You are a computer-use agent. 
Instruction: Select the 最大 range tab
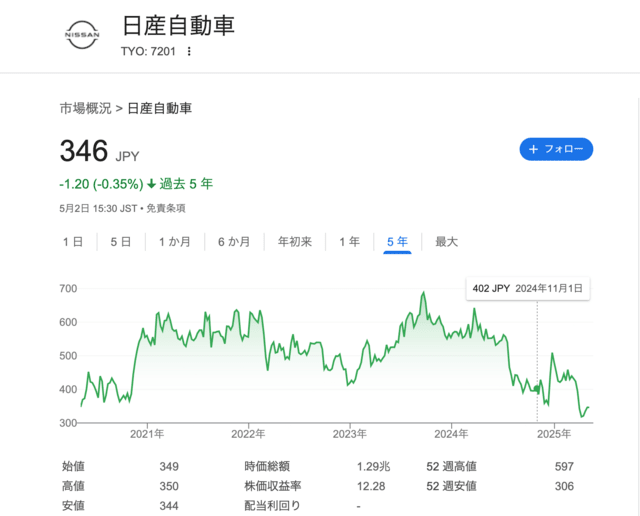(447, 242)
